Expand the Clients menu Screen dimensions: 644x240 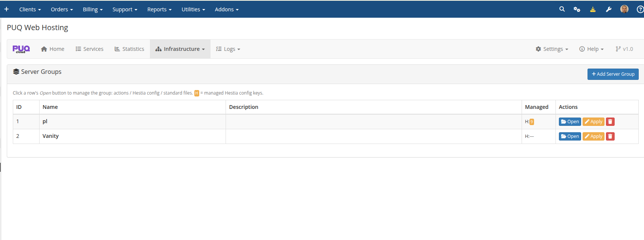tap(30, 9)
